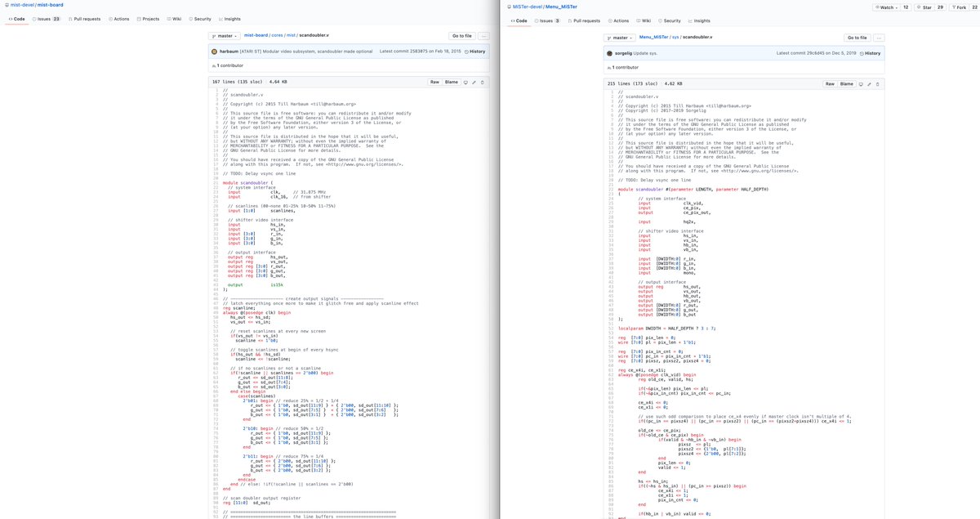Open the master branch dropdown in mist-board
Screen dimensions: 980x519
click(224, 36)
